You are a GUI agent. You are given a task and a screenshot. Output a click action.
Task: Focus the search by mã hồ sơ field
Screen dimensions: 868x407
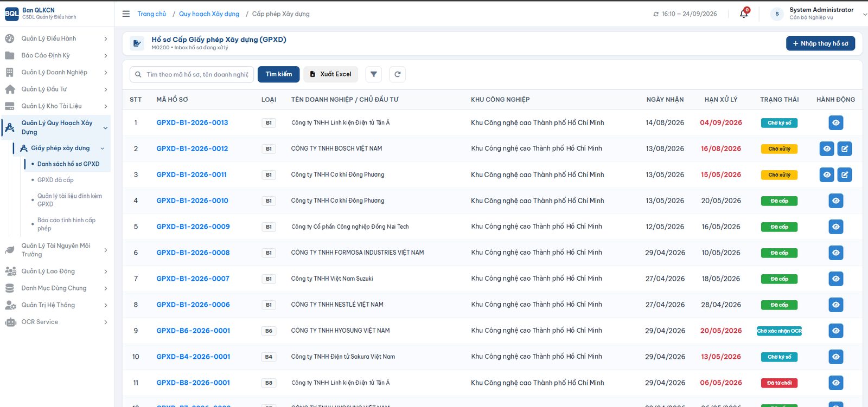click(x=192, y=74)
